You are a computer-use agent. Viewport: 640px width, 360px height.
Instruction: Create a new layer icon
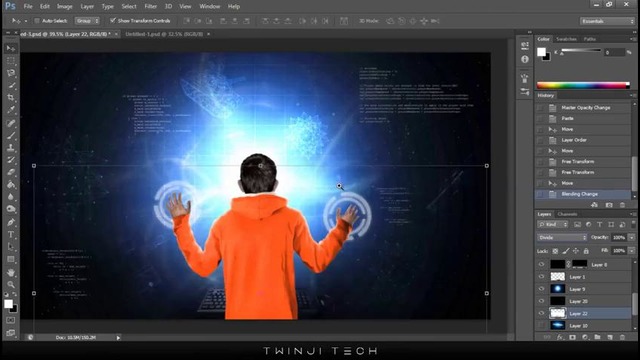click(x=610, y=337)
